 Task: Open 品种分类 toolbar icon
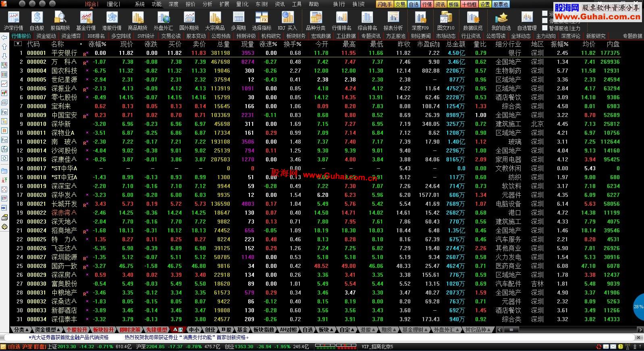click(316, 21)
